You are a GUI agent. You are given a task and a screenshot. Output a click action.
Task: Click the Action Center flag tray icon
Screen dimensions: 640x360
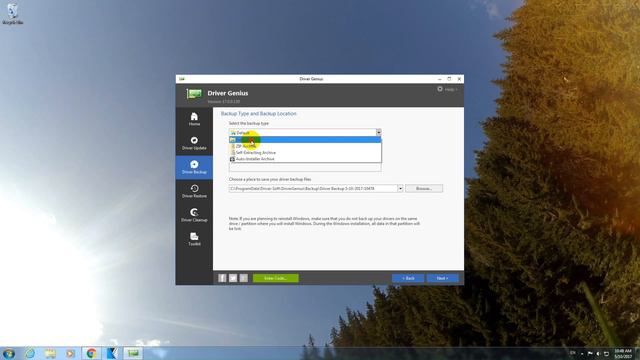pos(590,353)
